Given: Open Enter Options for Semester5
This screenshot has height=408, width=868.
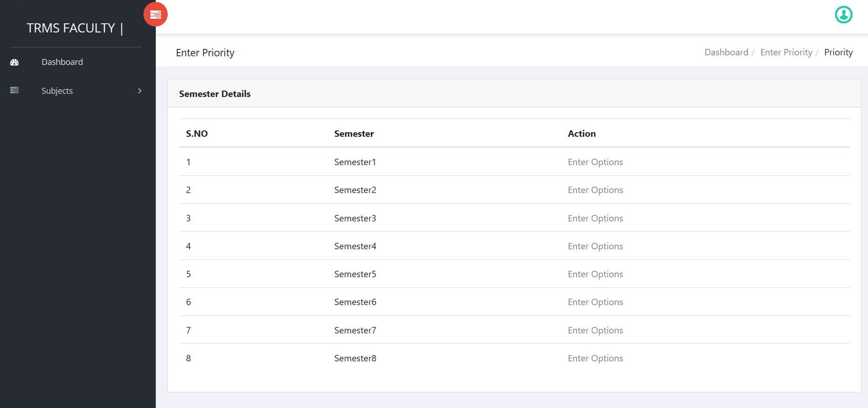Looking at the screenshot, I should click(595, 274).
